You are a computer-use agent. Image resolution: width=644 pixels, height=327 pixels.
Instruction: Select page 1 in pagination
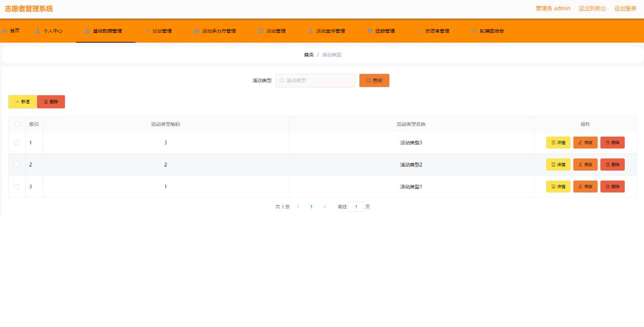(311, 207)
